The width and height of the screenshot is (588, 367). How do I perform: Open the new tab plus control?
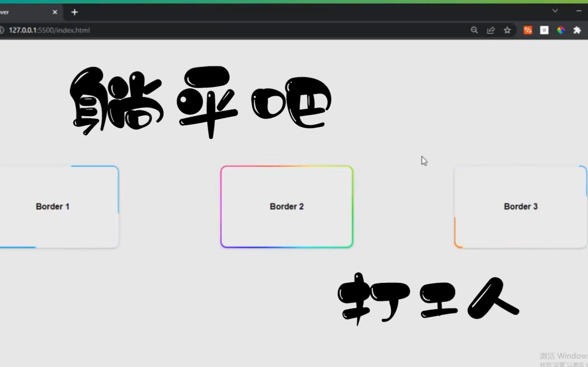click(x=74, y=12)
